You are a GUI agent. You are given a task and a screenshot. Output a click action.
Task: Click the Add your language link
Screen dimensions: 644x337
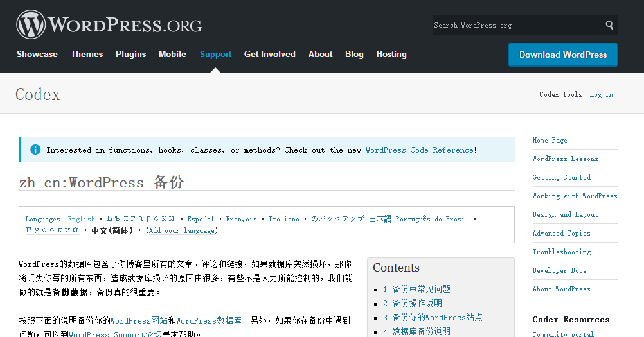pos(182,230)
